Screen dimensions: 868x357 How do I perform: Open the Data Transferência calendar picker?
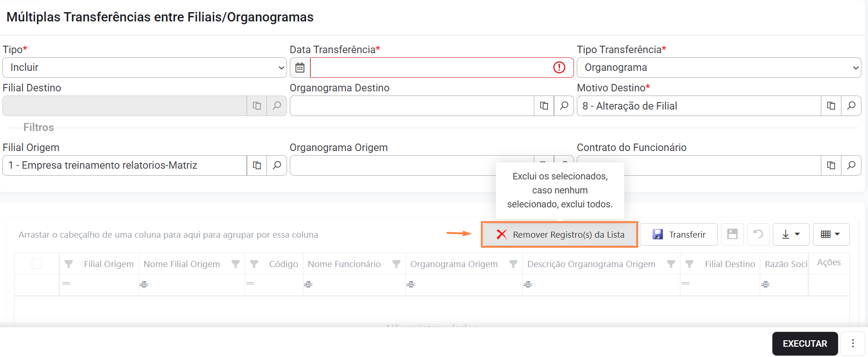pyautogui.click(x=300, y=68)
